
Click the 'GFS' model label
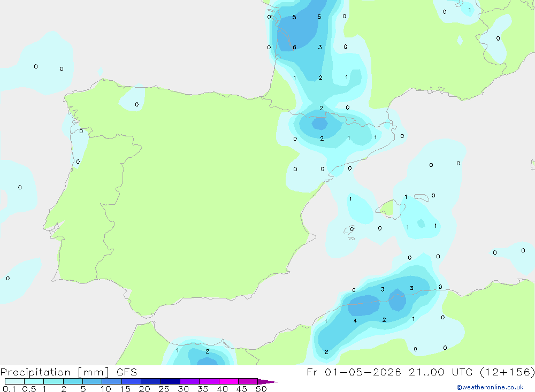(x=127, y=372)
